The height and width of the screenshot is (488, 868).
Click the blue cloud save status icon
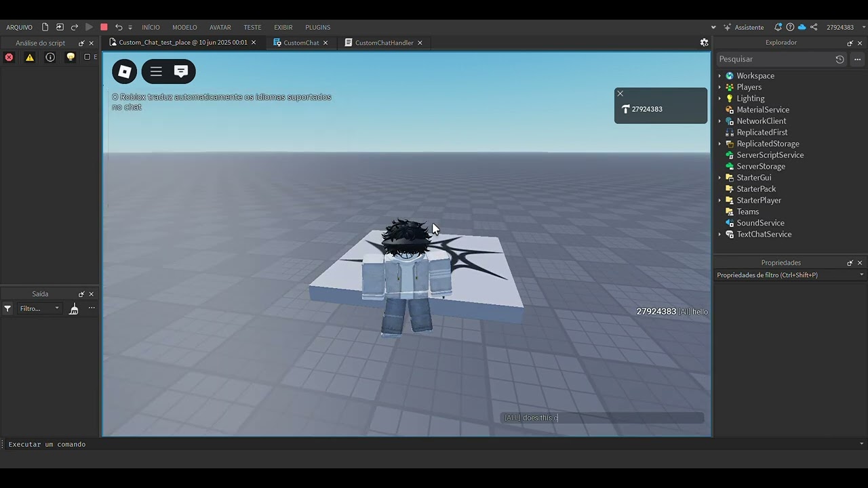coord(802,27)
